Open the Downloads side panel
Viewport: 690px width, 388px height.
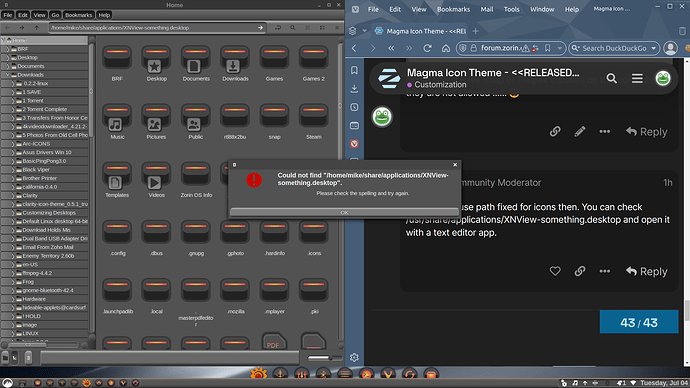click(x=354, y=89)
